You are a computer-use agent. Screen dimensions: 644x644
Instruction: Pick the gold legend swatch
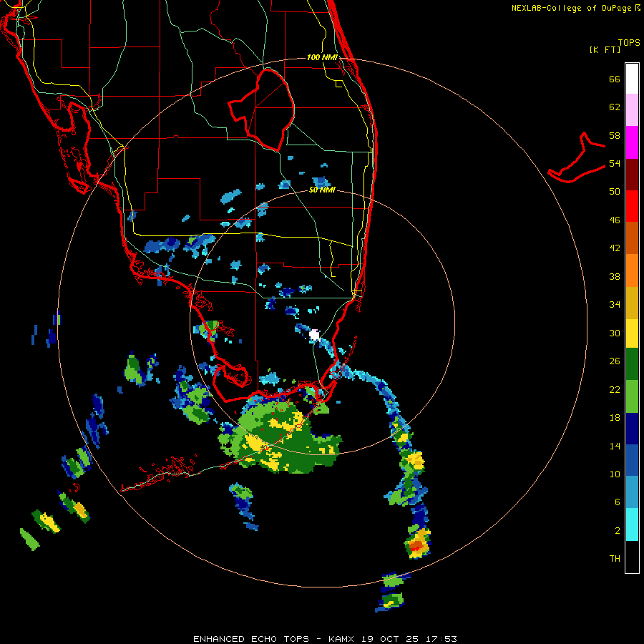point(632,303)
